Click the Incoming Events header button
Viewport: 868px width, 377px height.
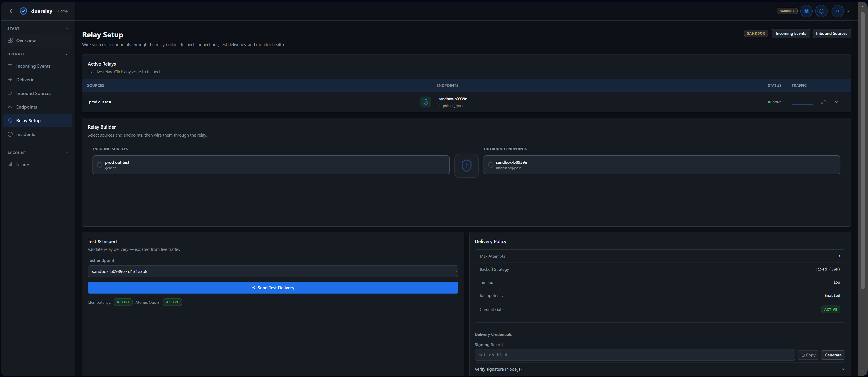click(x=790, y=33)
